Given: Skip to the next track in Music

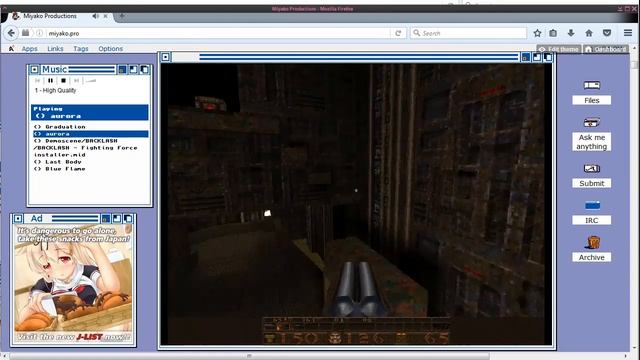Looking at the screenshot, I should point(76,81).
